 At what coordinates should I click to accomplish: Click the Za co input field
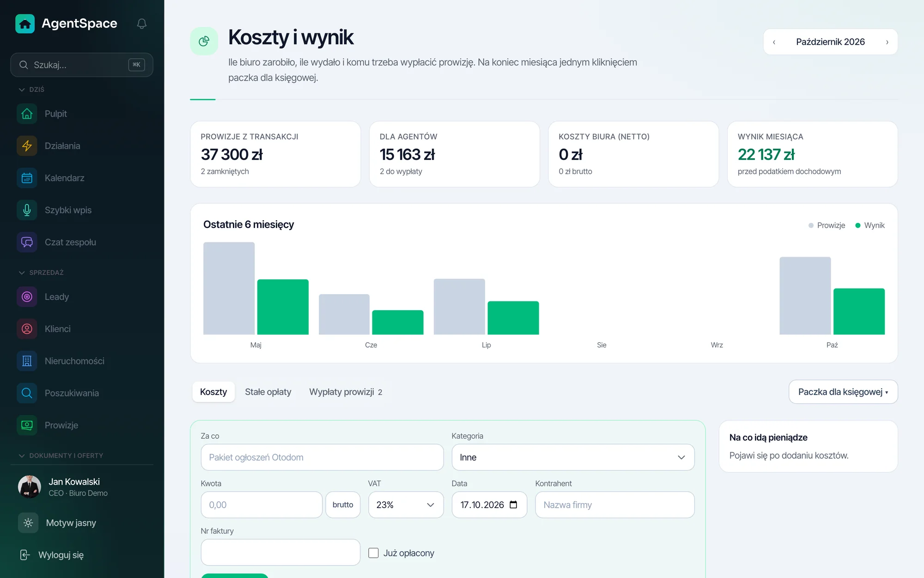point(322,457)
